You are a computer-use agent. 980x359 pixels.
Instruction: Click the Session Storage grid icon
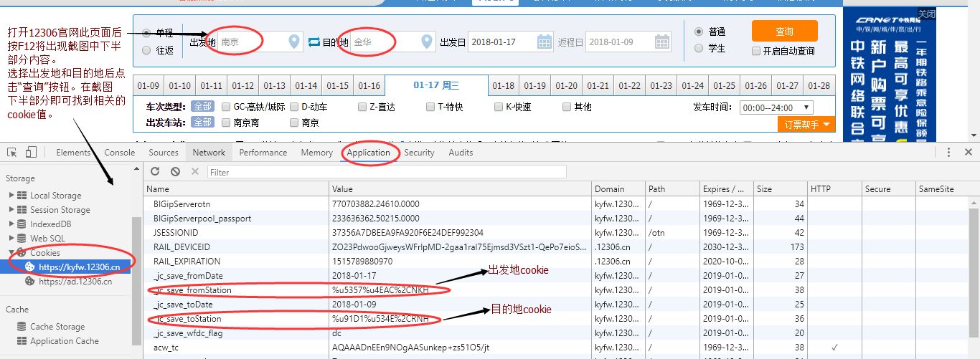pyautogui.click(x=23, y=210)
